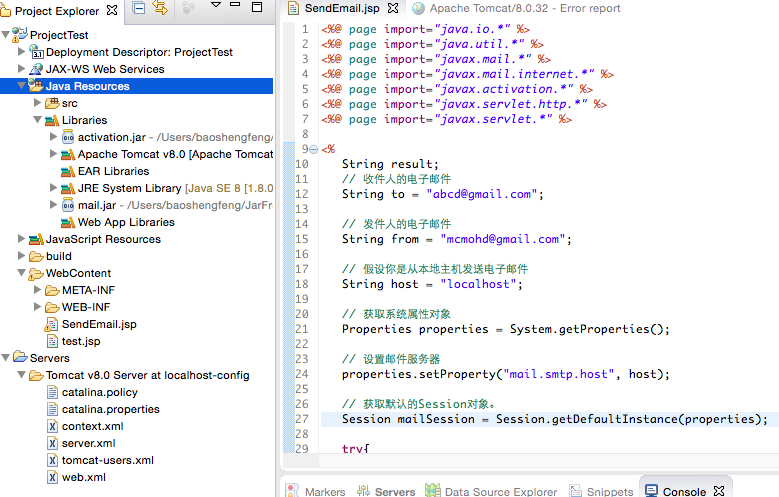Click the catalina.policy file icon
The image size is (779, 497).
point(52,392)
